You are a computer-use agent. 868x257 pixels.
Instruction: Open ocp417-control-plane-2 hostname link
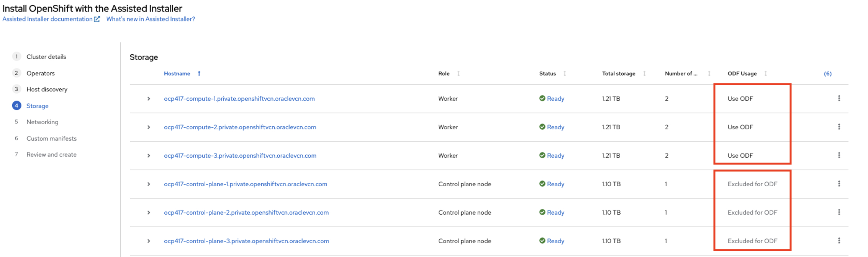(246, 213)
